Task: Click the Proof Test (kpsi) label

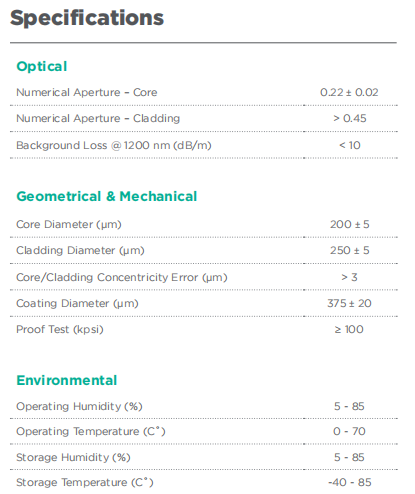Action: (x=60, y=329)
